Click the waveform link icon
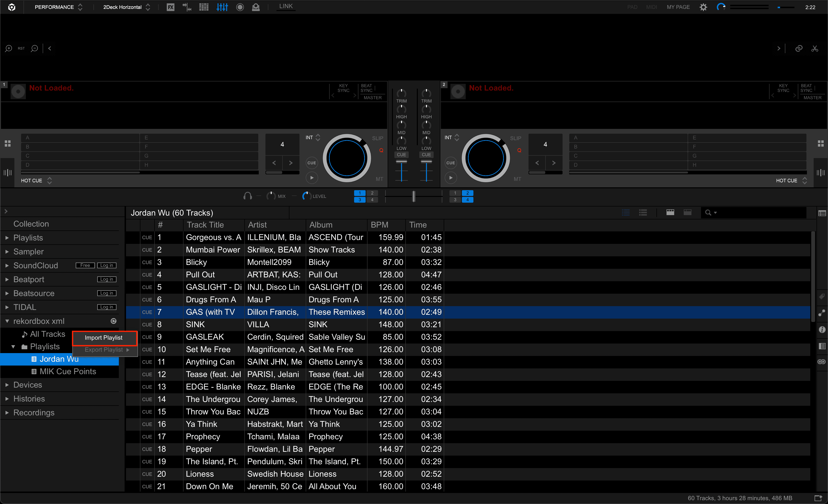Screen dimensions: 828x504 [x=799, y=48]
